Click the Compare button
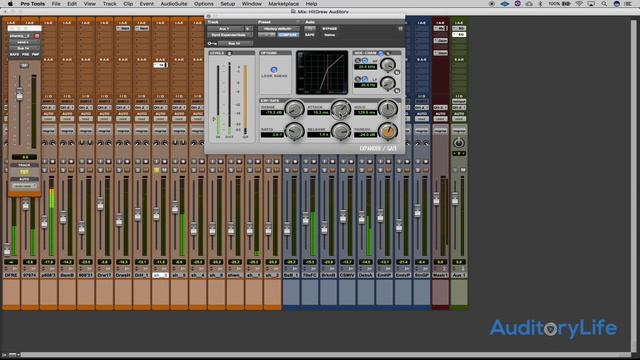The image size is (640, 360). coord(288,35)
